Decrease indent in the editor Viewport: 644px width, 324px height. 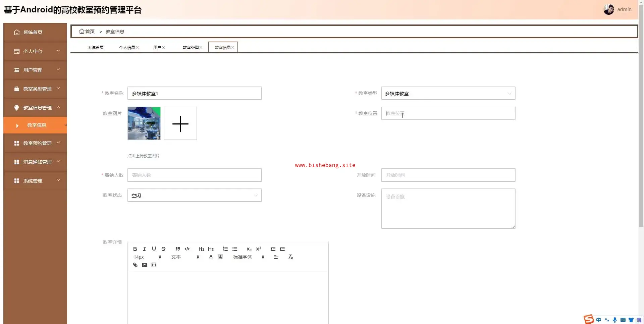[x=273, y=249]
